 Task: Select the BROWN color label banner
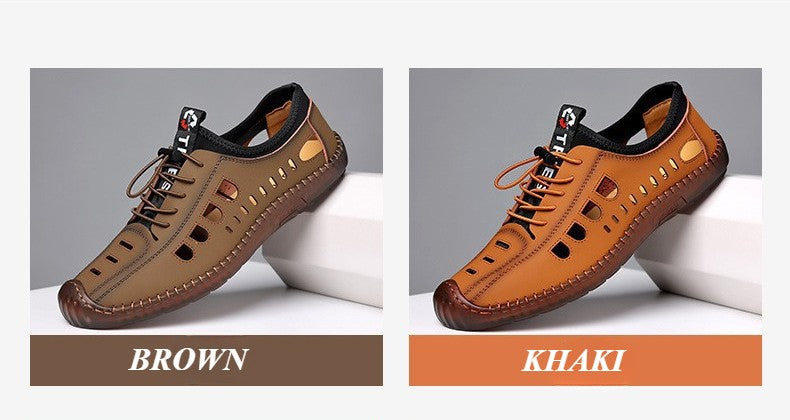(x=206, y=360)
